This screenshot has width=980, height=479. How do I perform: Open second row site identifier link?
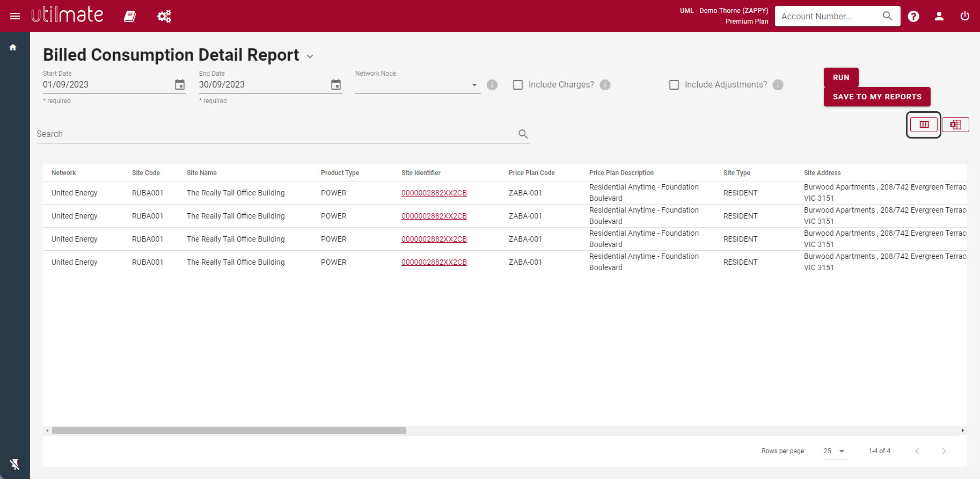pyautogui.click(x=434, y=216)
